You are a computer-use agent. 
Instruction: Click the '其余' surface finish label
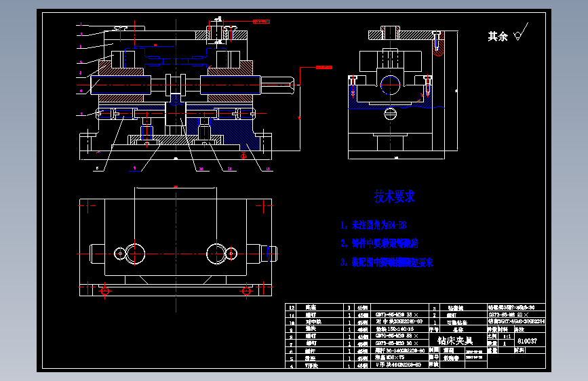click(498, 37)
